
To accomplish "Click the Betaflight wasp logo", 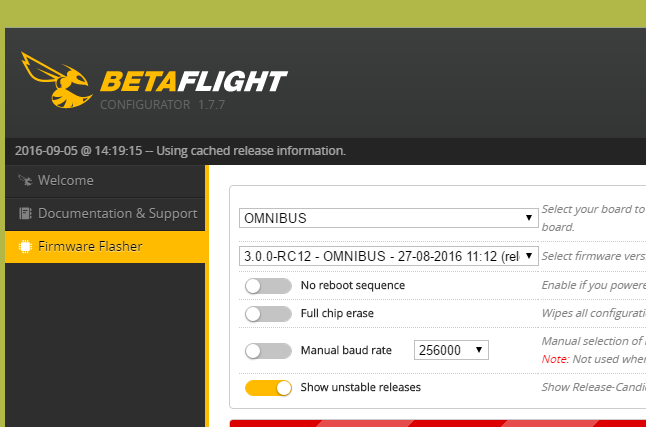I will 55,82.
